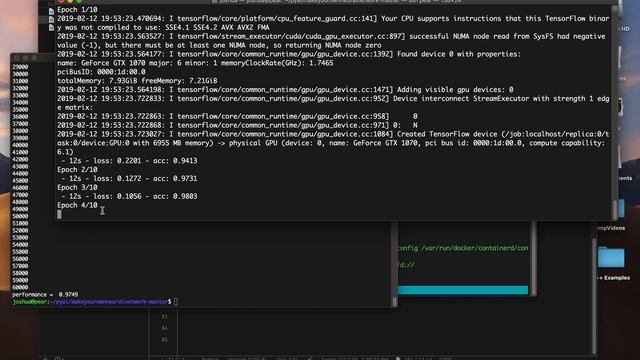Click the gpu_device.cc:952 'Device interconnect' line
The image size is (640, 360).
[333, 98]
